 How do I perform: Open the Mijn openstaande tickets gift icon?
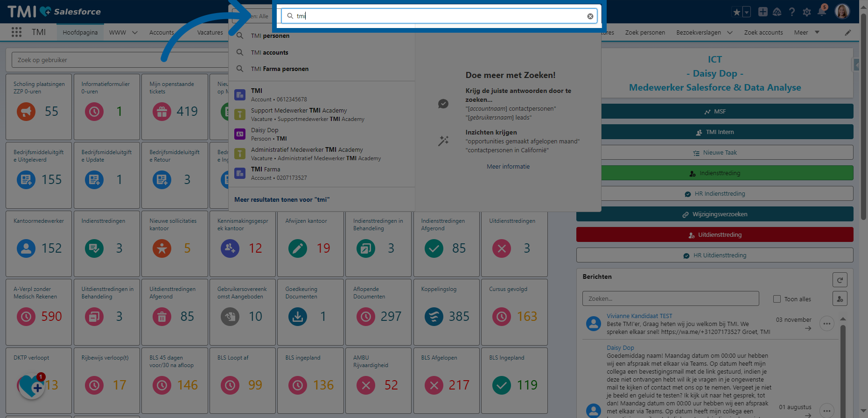click(x=162, y=111)
